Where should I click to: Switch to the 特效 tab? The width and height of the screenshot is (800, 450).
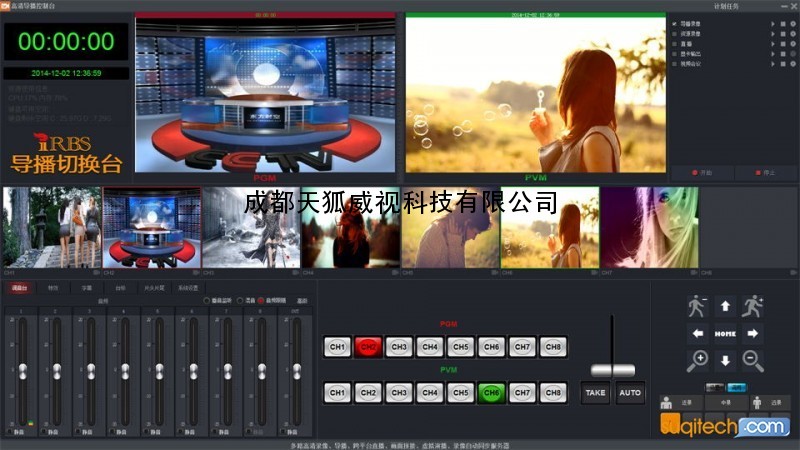(53, 288)
